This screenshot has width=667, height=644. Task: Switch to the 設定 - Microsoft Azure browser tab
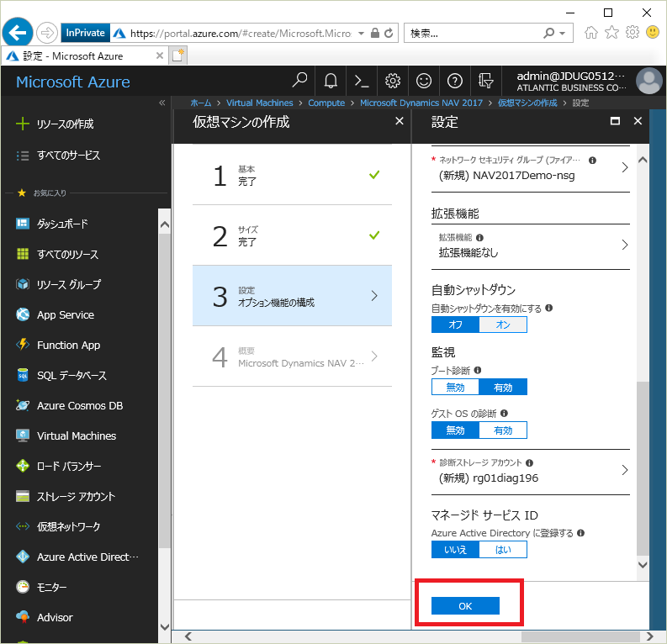coord(84,55)
